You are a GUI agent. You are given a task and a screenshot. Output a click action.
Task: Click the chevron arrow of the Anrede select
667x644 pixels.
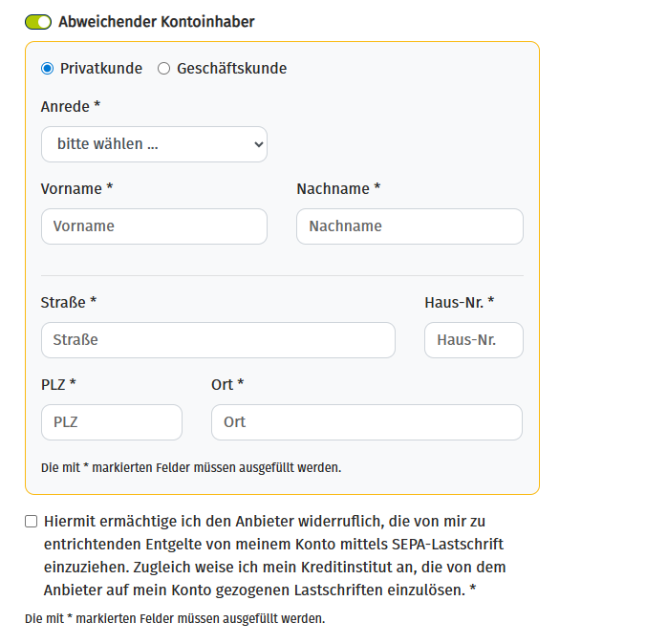tap(257, 144)
